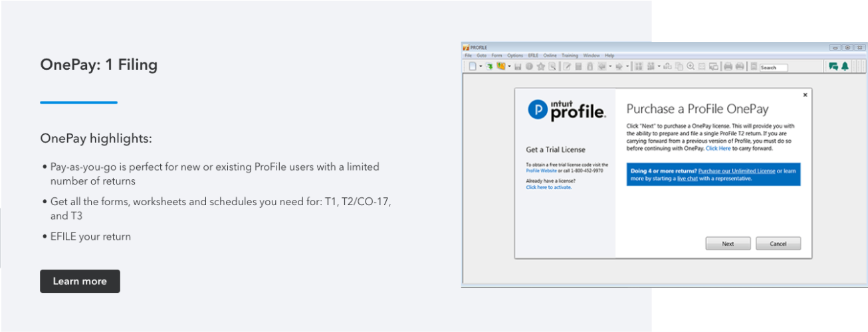Click the 'live chat' link
This screenshot has width=868, height=332.
687,179
